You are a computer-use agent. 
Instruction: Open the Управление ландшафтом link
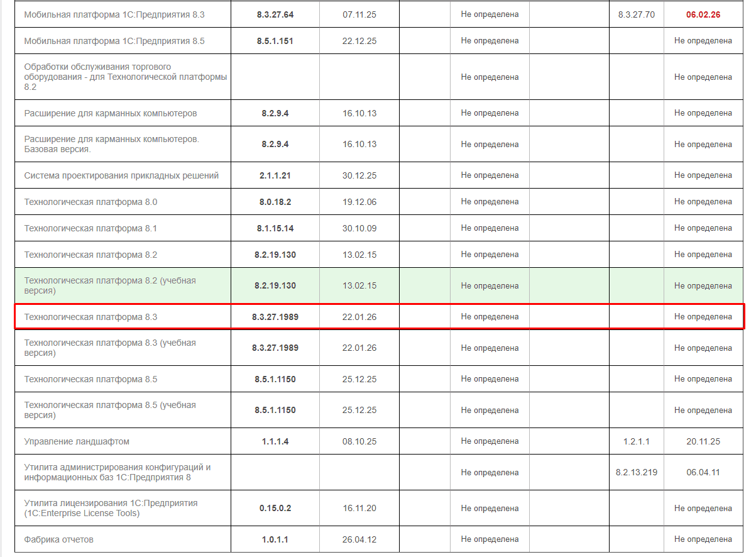pos(77,441)
